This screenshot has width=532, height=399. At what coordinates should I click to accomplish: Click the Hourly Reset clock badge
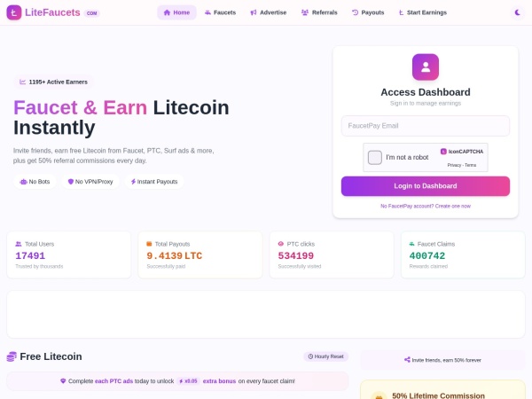point(325,356)
